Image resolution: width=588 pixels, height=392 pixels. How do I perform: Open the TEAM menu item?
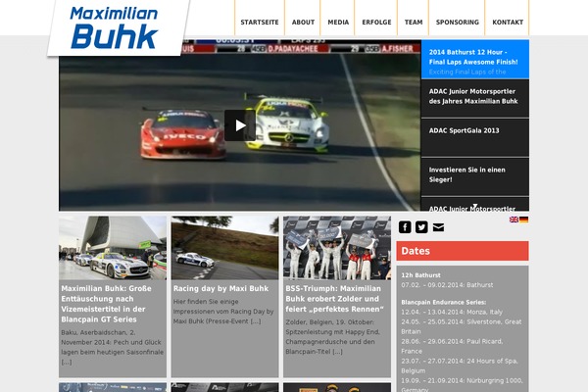coord(414,23)
